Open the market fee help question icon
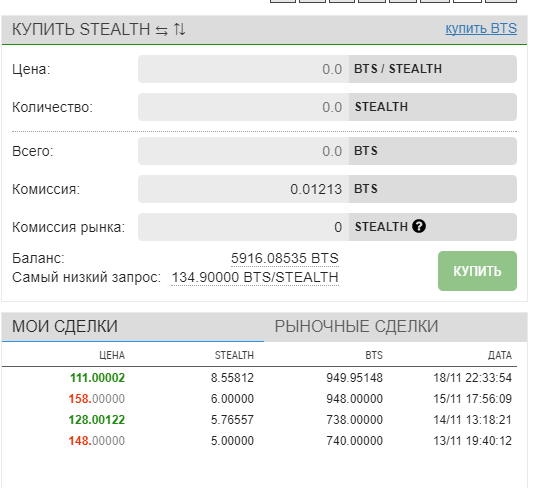This screenshot has height=488, width=540. (x=419, y=227)
